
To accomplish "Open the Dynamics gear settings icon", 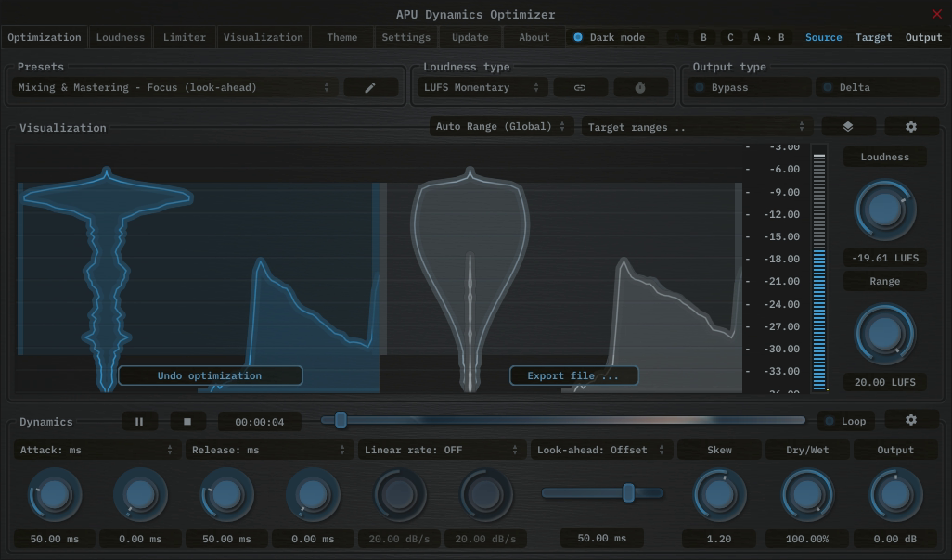I will coord(911,420).
